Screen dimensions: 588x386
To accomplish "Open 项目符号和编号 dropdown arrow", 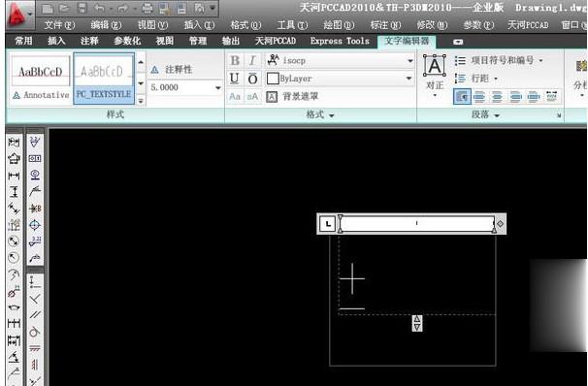I will point(540,60).
